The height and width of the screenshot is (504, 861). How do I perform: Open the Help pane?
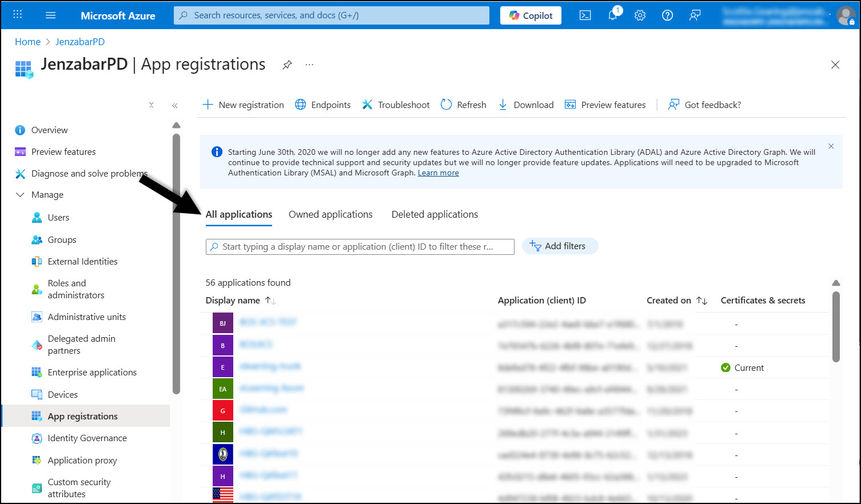coord(667,15)
